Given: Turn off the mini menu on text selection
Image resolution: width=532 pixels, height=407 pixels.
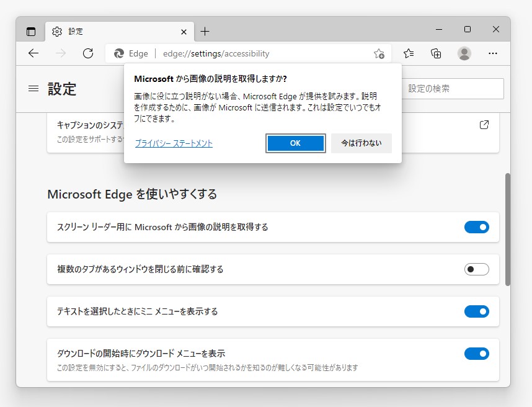Looking at the screenshot, I should click(x=477, y=311).
